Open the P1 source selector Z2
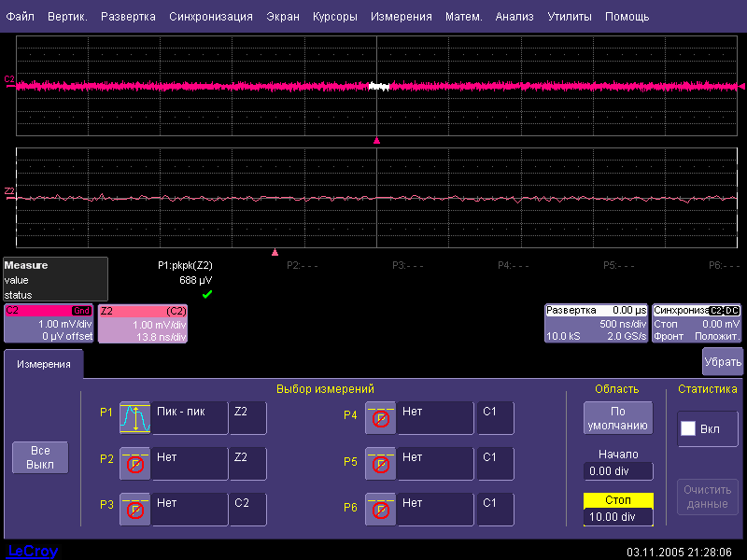 [247, 418]
